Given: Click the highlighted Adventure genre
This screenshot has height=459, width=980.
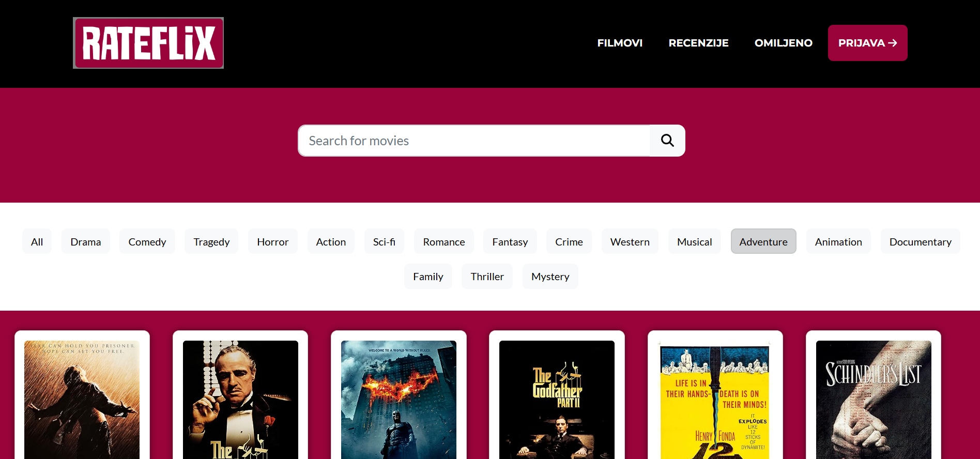Looking at the screenshot, I should 763,241.
